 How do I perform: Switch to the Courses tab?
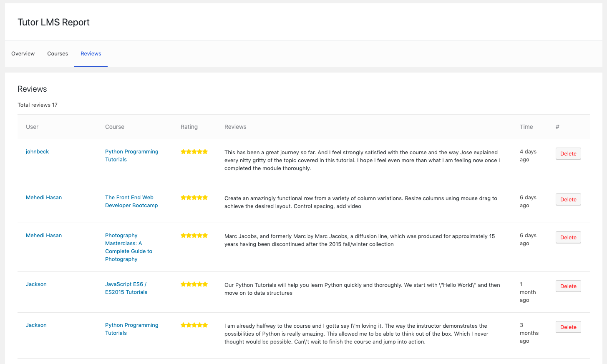58,54
